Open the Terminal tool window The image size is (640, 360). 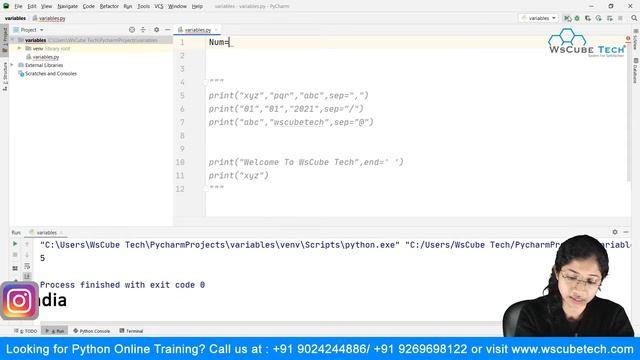131,331
